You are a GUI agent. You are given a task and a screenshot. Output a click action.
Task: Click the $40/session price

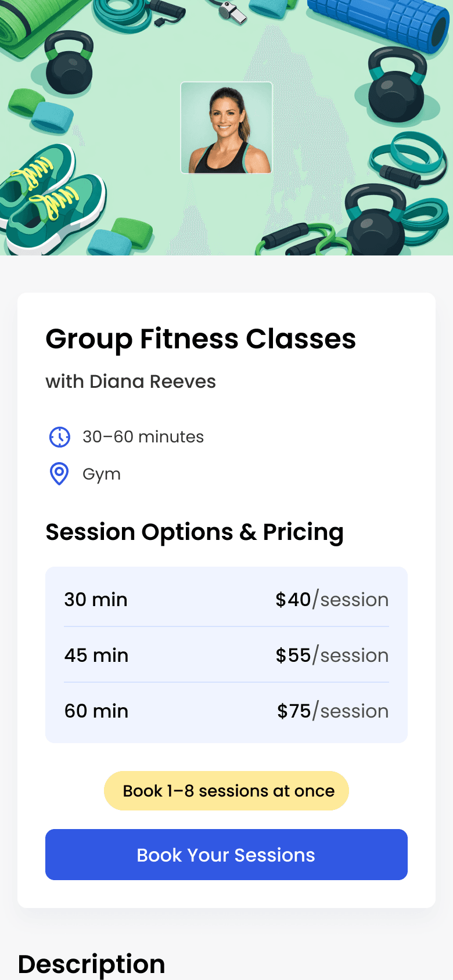(x=332, y=599)
